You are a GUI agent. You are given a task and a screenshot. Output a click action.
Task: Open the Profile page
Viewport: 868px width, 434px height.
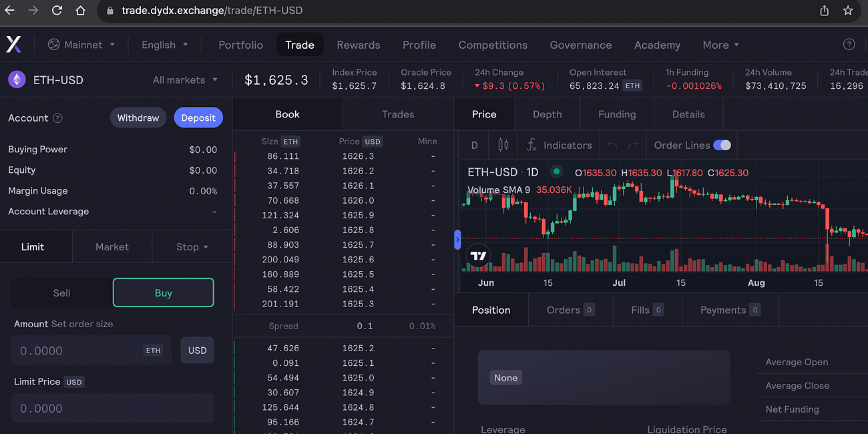coord(419,45)
